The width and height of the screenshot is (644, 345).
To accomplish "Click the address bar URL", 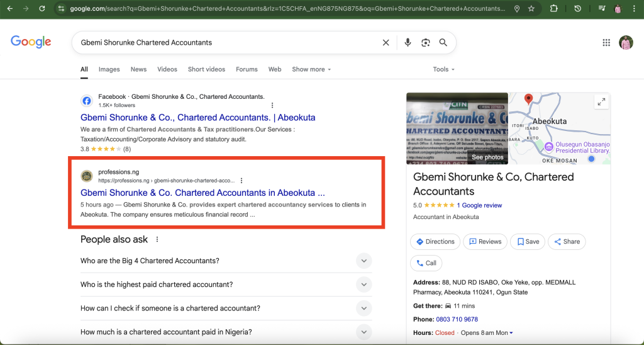I will (x=287, y=8).
